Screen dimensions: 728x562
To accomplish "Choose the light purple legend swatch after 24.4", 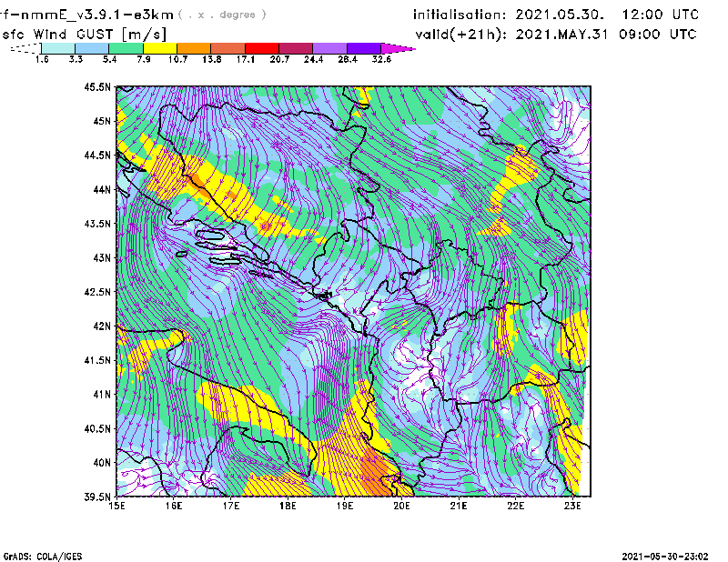I will [x=330, y=48].
